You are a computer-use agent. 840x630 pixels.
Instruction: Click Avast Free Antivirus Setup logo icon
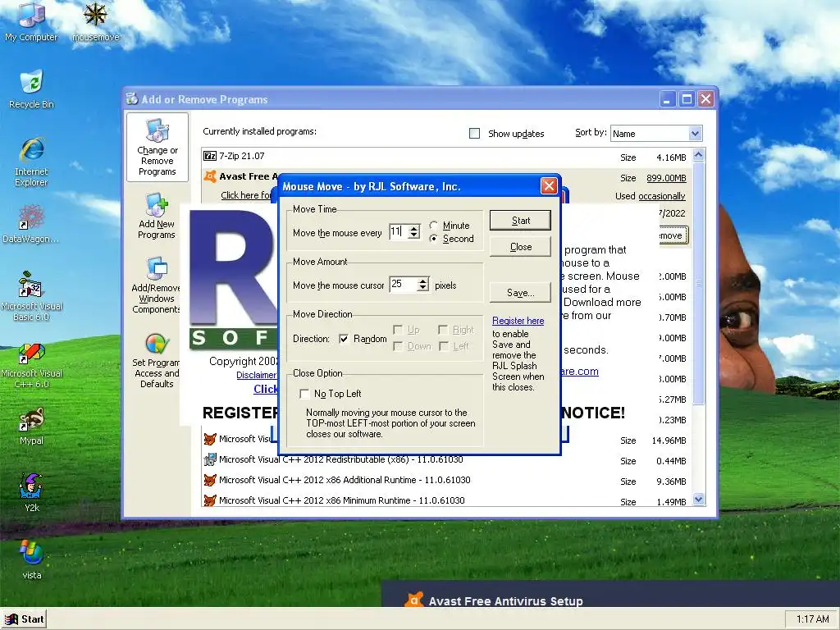pos(413,600)
